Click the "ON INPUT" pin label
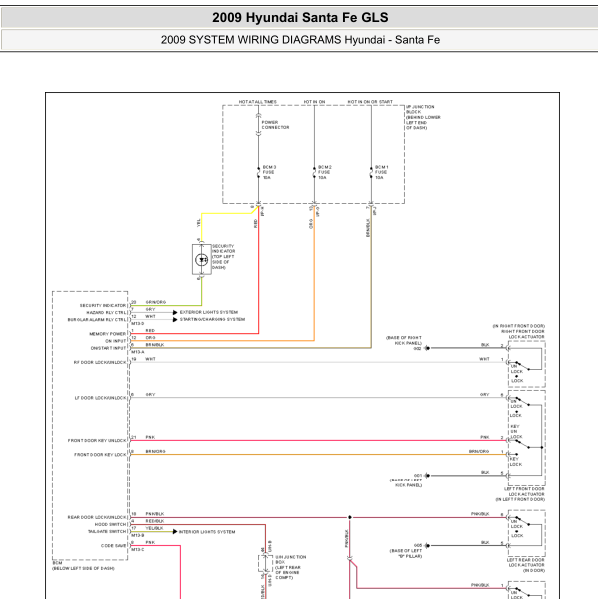The width and height of the screenshot is (598, 599). [x=116, y=341]
